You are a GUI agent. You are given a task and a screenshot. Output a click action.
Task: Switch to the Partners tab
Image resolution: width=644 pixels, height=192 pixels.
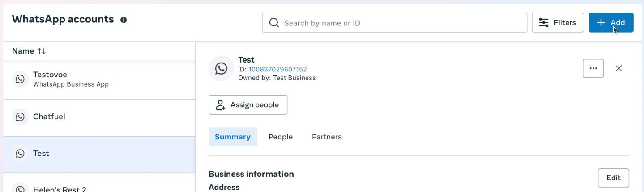pyautogui.click(x=327, y=137)
